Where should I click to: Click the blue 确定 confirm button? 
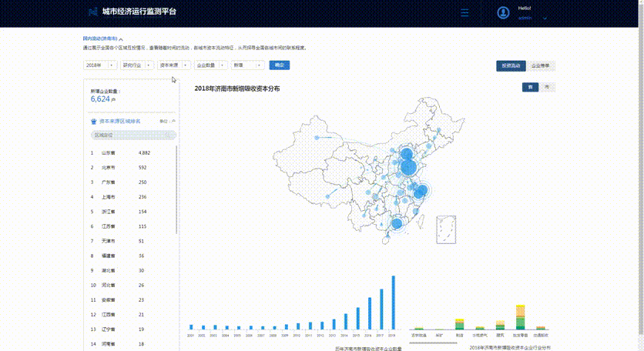point(280,65)
